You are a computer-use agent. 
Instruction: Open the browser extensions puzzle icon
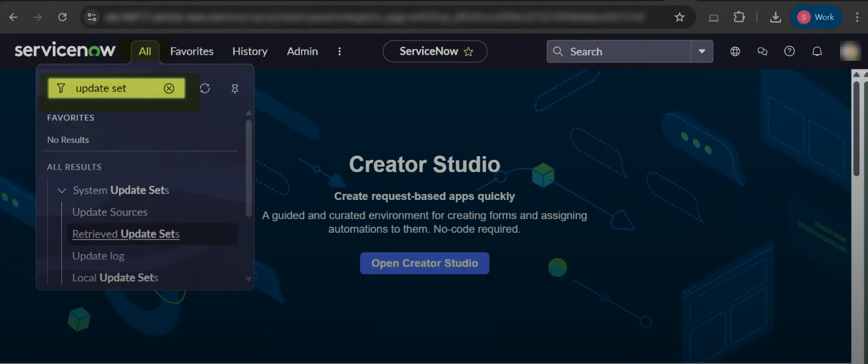(739, 17)
